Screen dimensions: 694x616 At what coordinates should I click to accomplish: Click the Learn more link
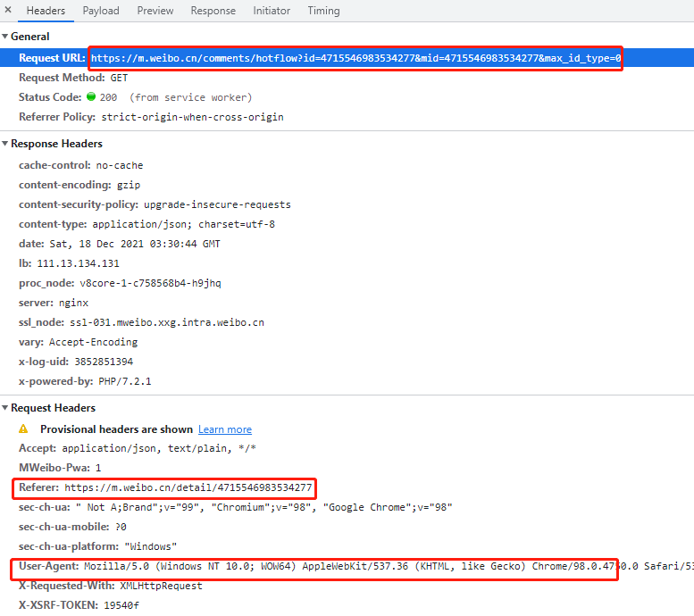225,429
